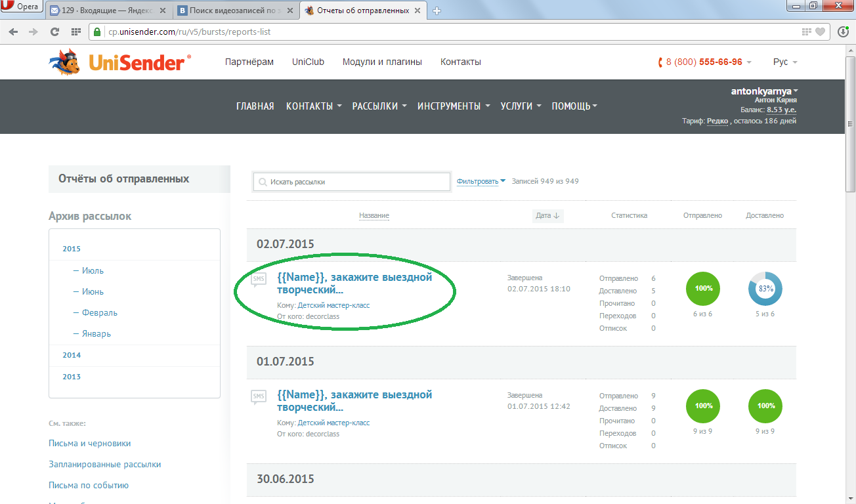Click the 01.07.2015 12:42 completion timestamp
Viewport: 856px width, 504px height.
(539, 406)
